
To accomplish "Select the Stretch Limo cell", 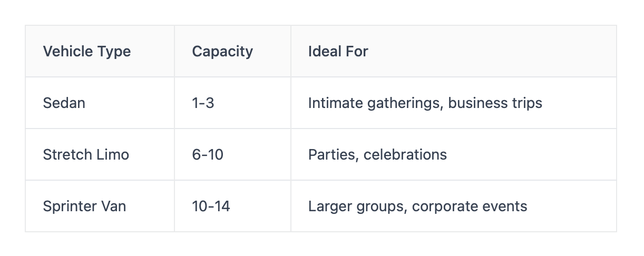I will pyautogui.click(x=86, y=154).
